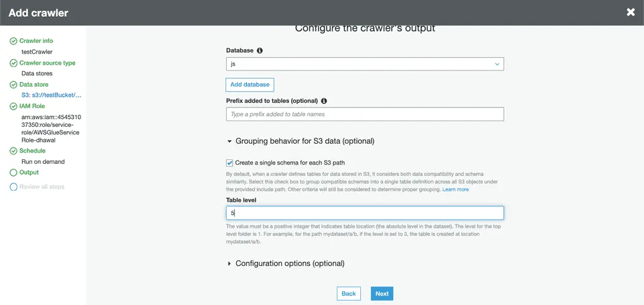Image resolution: width=644 pixels, height=305 pixels.
Task: Click the Add crawler title text
Action: 38,13
